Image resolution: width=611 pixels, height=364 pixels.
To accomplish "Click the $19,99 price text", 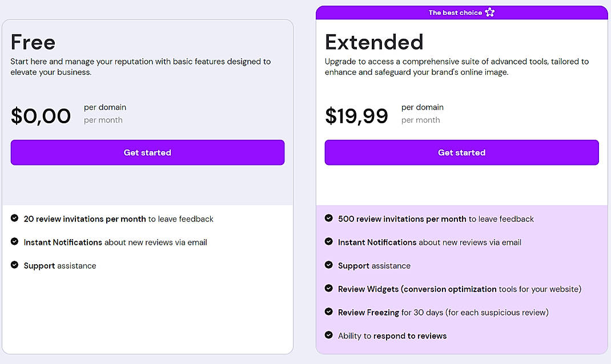I will click(356, 116).
